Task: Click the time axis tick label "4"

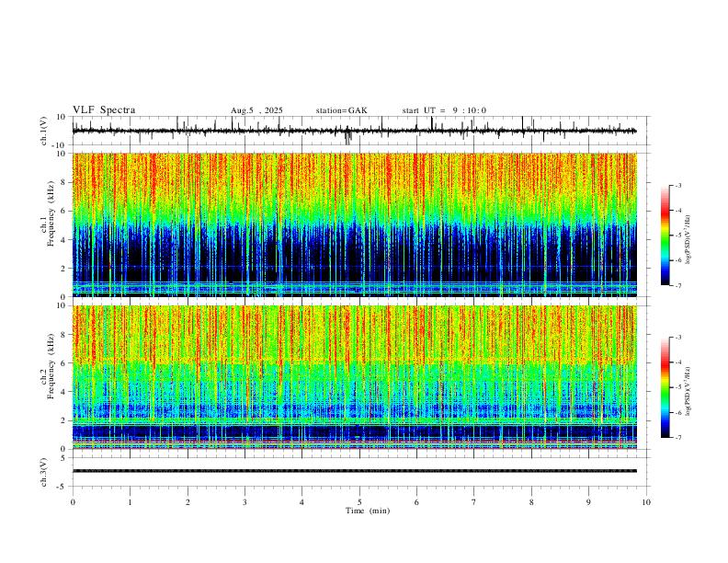Action: coord(302,502)
